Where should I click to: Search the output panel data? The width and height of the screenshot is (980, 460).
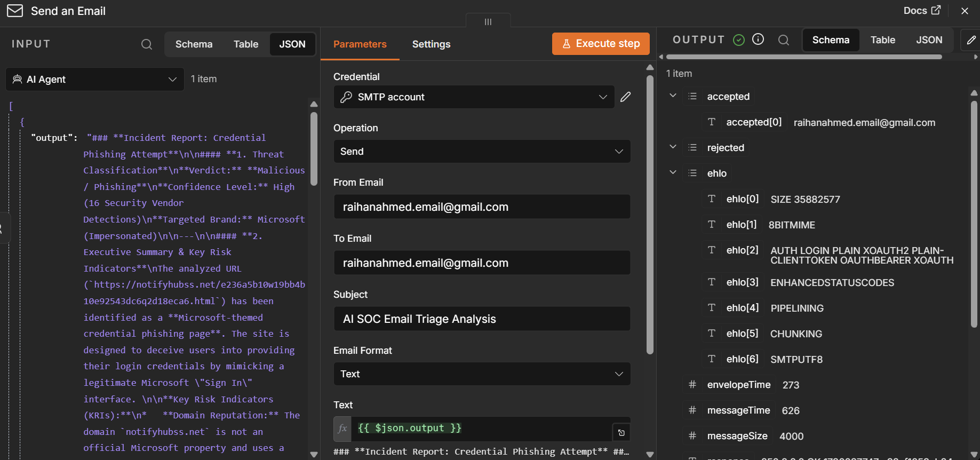point(784,40)
